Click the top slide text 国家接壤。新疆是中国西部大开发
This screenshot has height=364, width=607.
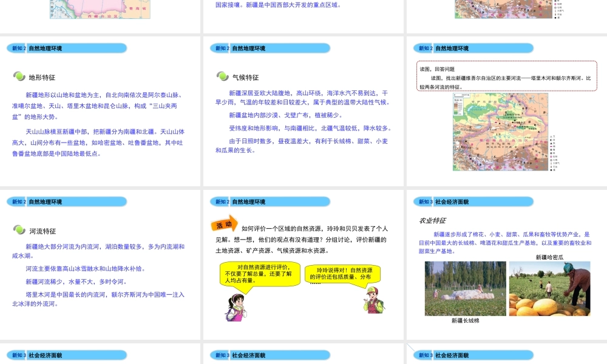click(279, 5)
